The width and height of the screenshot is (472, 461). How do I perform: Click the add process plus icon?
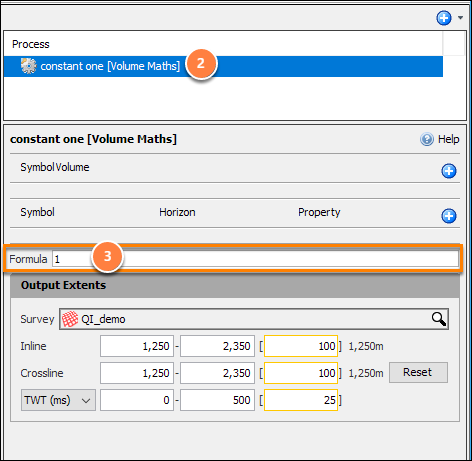pyautogui.click(x=444, y=18)
